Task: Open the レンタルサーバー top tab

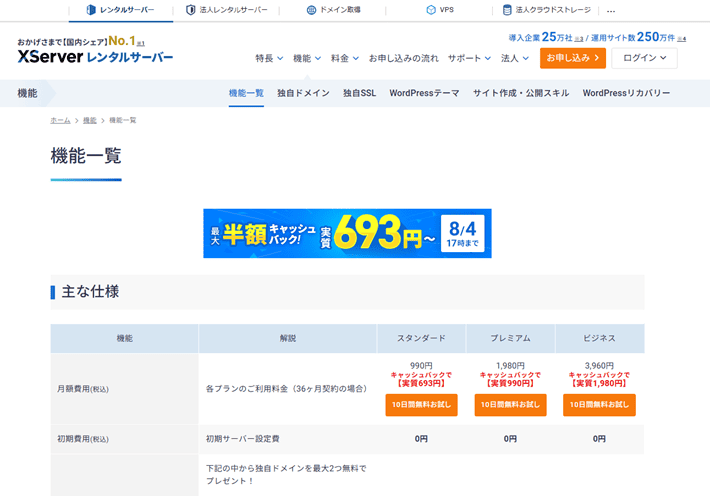Action: [x=121, y=10]
